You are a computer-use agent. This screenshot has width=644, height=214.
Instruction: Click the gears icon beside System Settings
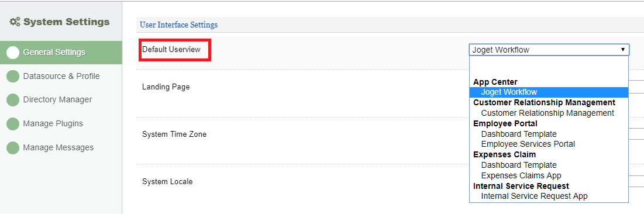[15, 22]
